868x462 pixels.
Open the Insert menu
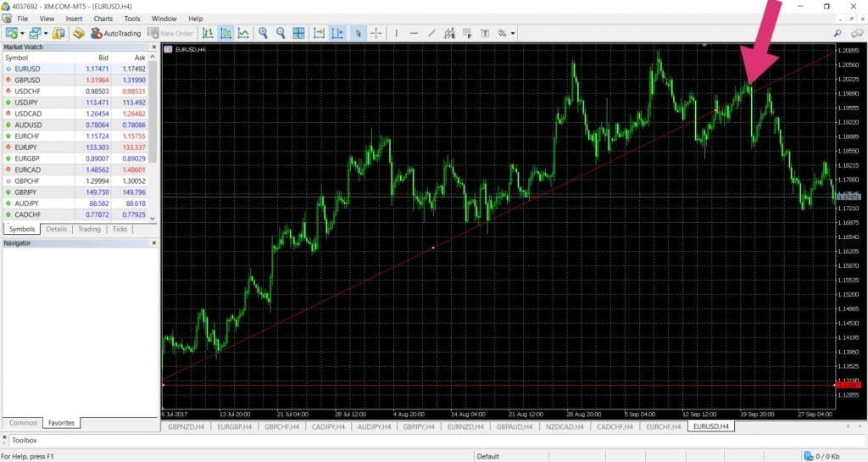coord(74,19)
